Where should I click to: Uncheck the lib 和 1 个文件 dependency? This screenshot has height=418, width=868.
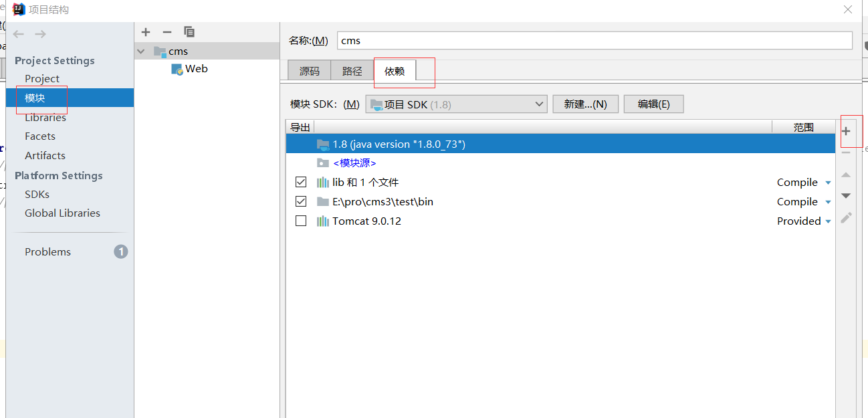pos(301,181)
